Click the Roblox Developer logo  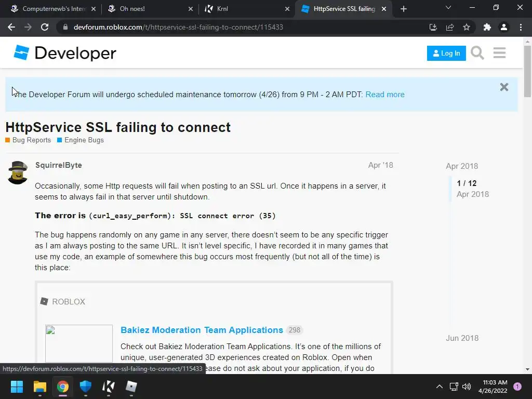click(x=65, y=53)
